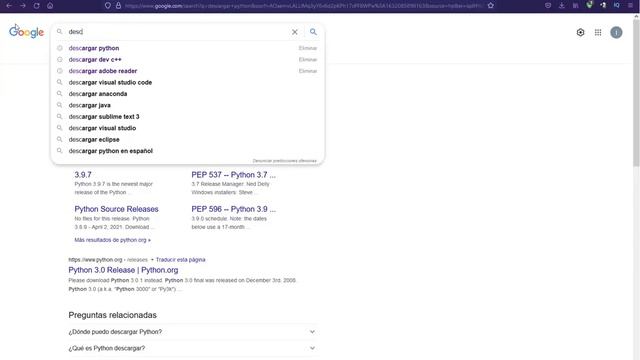Click 'Traducir esta página' link
Image resolution: width=640 pixels, height=360 pixels.
(180, 260)
